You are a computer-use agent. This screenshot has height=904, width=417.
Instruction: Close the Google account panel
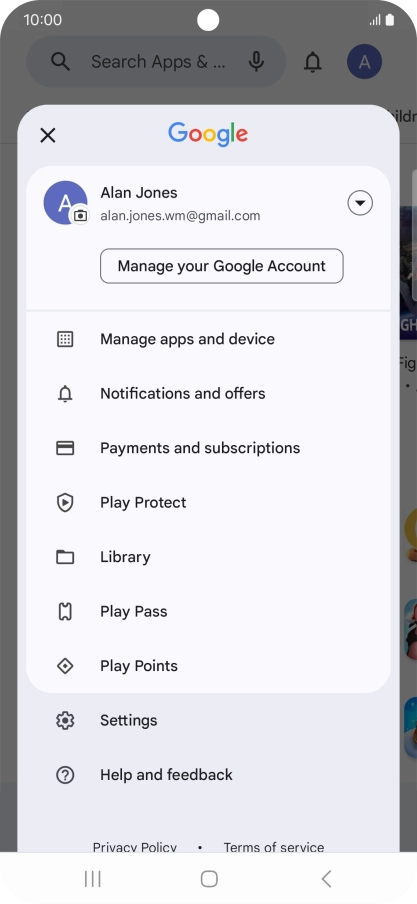(48, 135)
